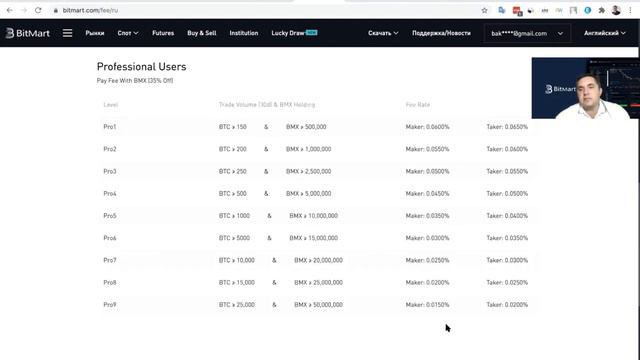Open the Institution menu item
This screenshot has width=640, height=360.
tap(244, 33)
